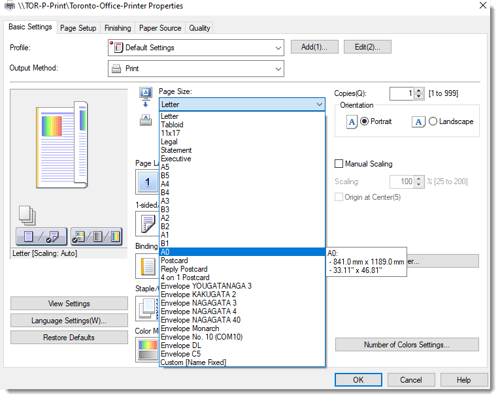Click the Help button
Viewport: 500px width, 399px height.
coord(464,380)
